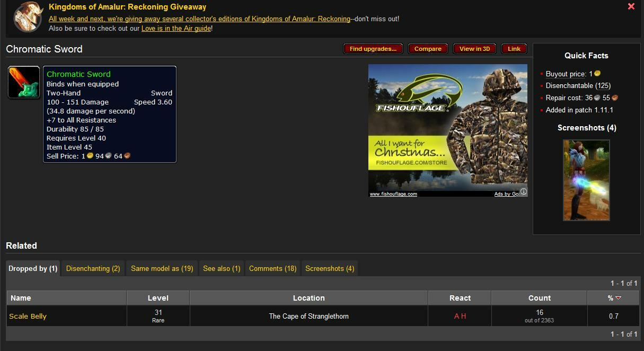Click the ad info icon
Viewport: 644px width, 351px height.
click(523, 191)
